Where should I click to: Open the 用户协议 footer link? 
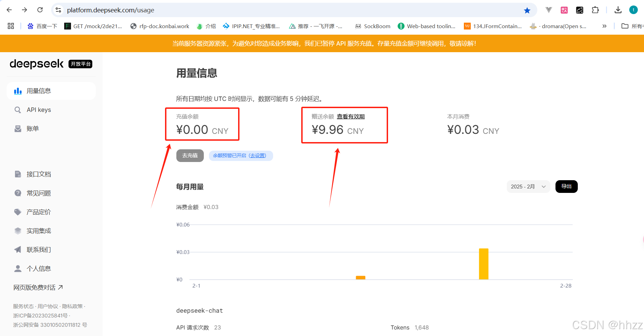coord(48,306)
